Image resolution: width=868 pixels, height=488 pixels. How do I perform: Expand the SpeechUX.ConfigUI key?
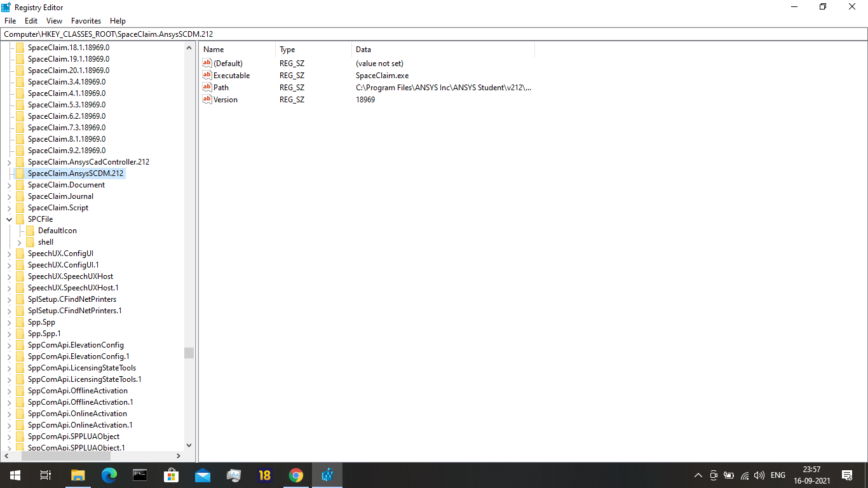[9, 254]
